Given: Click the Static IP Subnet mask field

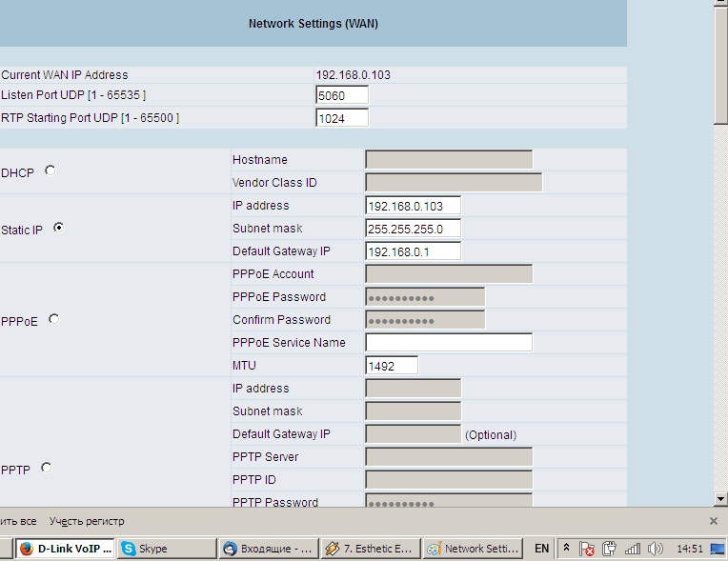Looking at the screenshot, I should click(414, 229).
